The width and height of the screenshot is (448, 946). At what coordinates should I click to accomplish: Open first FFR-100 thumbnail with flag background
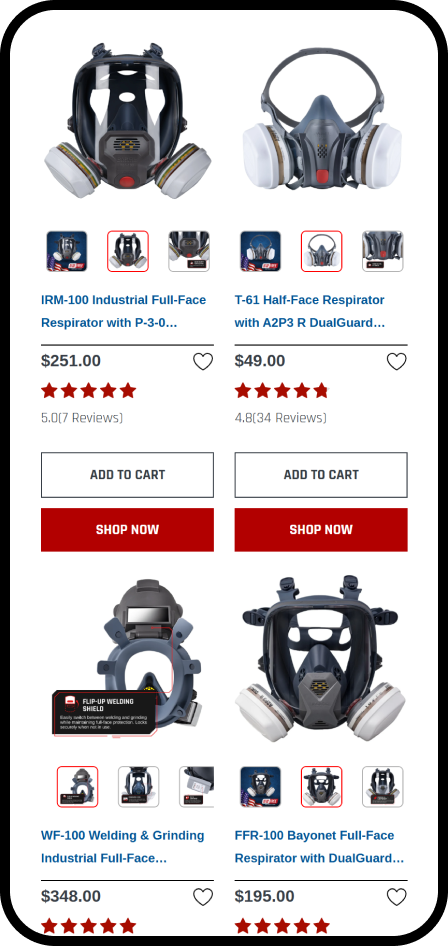(x=260, y=787)
